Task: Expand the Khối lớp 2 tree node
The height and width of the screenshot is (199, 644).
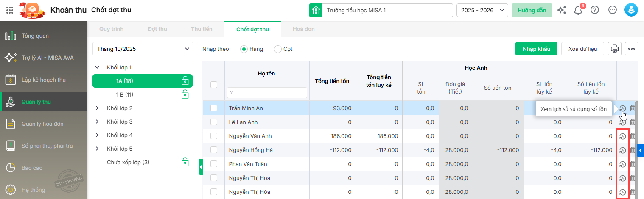Action: click(97, 108)
